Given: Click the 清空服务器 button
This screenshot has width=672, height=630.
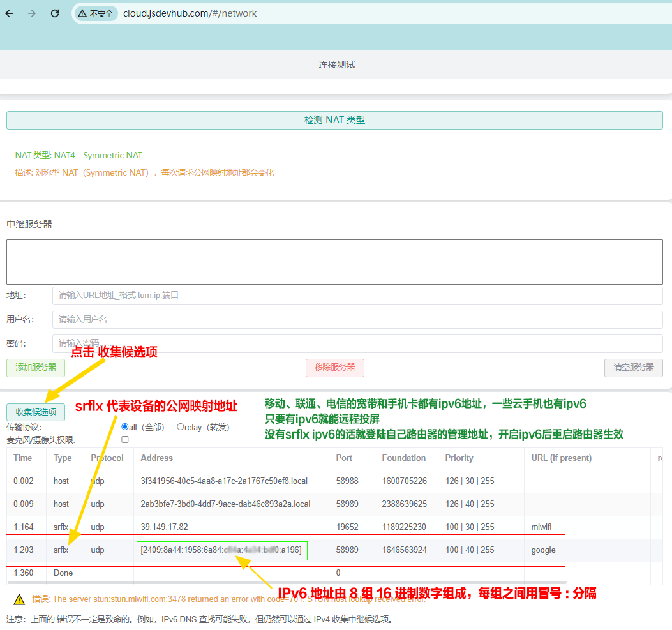Looking at the screenshot, I should click(633, 368).
